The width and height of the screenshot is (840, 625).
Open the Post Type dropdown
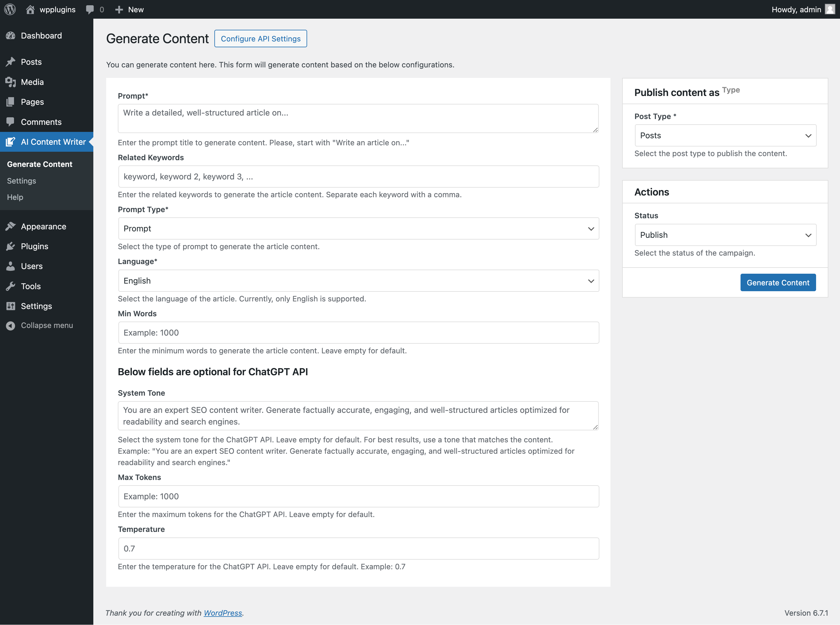coord(725,135)
